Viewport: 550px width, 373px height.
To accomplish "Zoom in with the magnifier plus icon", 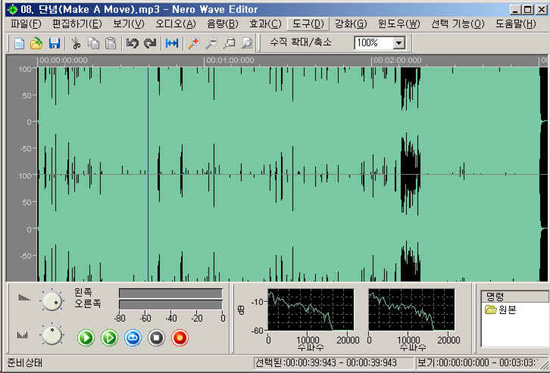I will pyautogui.click(x=193, y=43).
